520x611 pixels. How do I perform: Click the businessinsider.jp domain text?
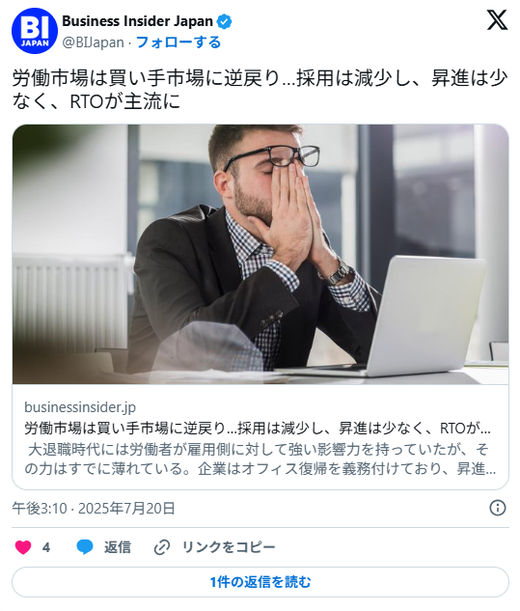click(80, 407)
